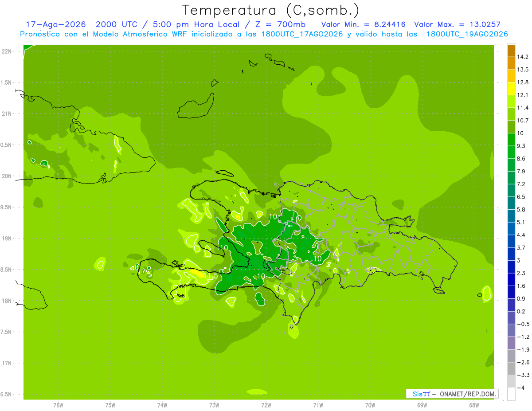Viewport: 532px width, 411px height.
Task: Click the latitude label "18N"
Action: click(x=6, y=301)
